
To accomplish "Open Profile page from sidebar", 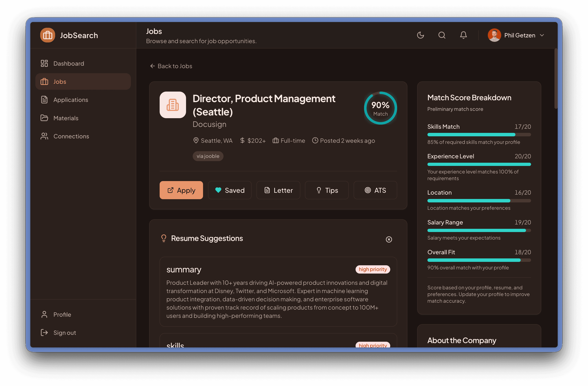I will coord(62,314).
